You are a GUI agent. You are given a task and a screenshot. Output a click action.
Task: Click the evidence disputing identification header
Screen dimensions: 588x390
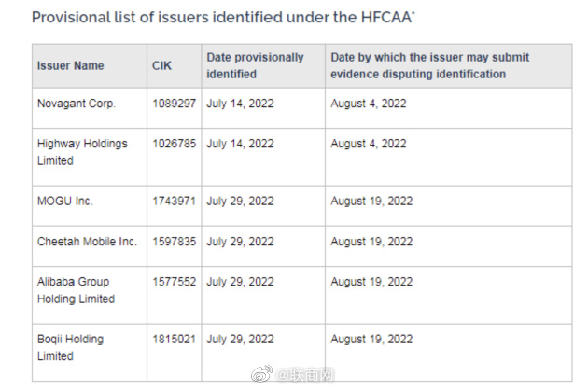pyautogui.click(x=429, y=65)
